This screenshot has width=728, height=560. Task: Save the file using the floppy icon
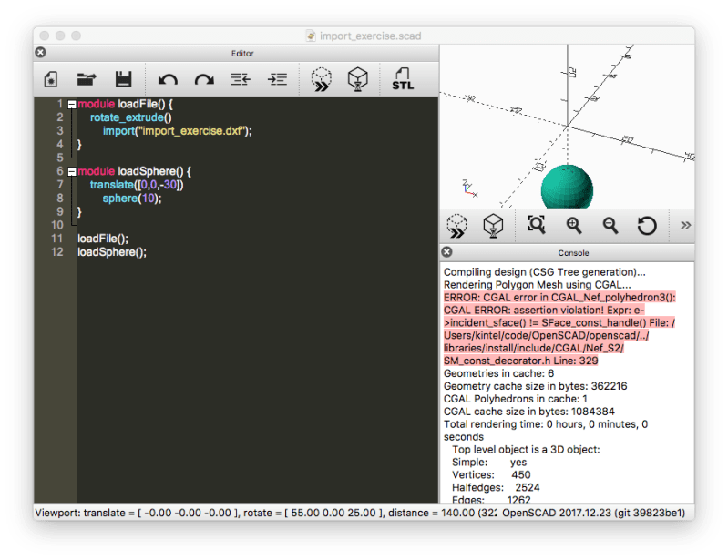123,79
